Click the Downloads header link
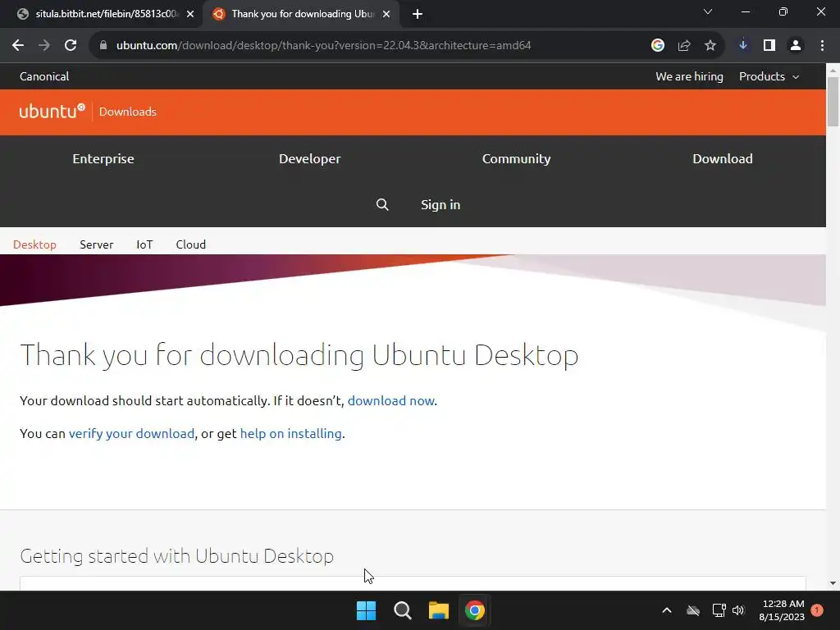 coord(127,112)
